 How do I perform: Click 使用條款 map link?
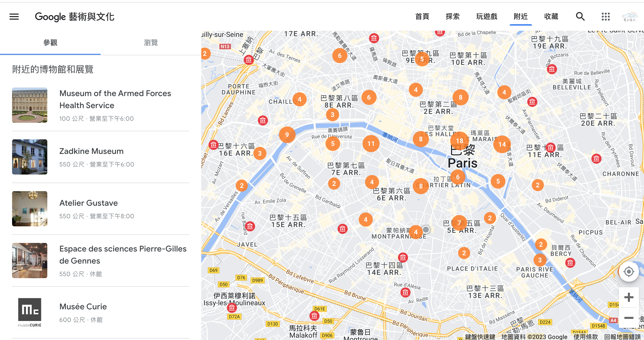point(586,337)
